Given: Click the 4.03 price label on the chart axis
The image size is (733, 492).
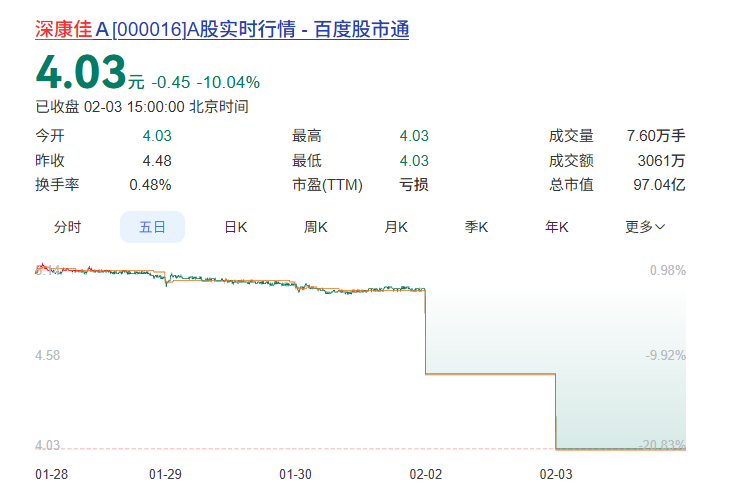Looking at the screenshot, I should point(48,445).
